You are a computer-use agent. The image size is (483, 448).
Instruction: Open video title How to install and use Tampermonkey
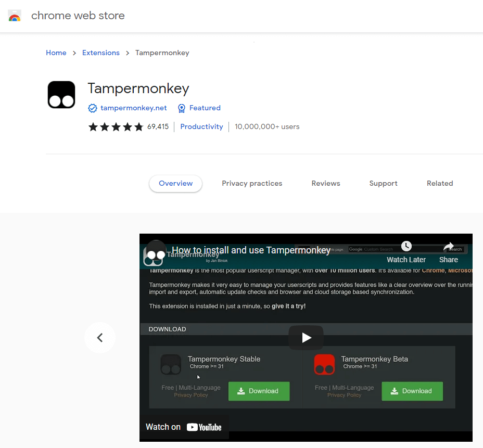251,250
